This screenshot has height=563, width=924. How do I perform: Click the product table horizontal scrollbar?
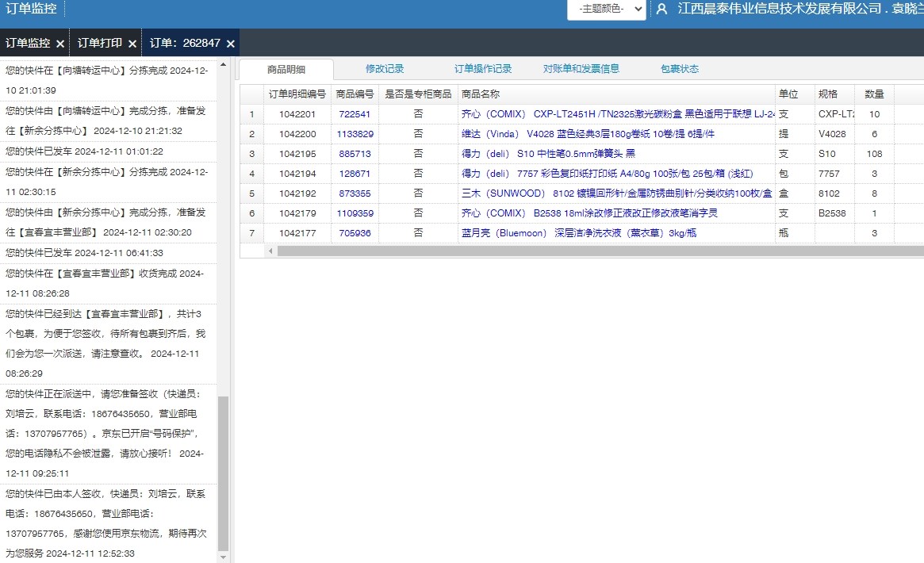(x=600, y=251)
